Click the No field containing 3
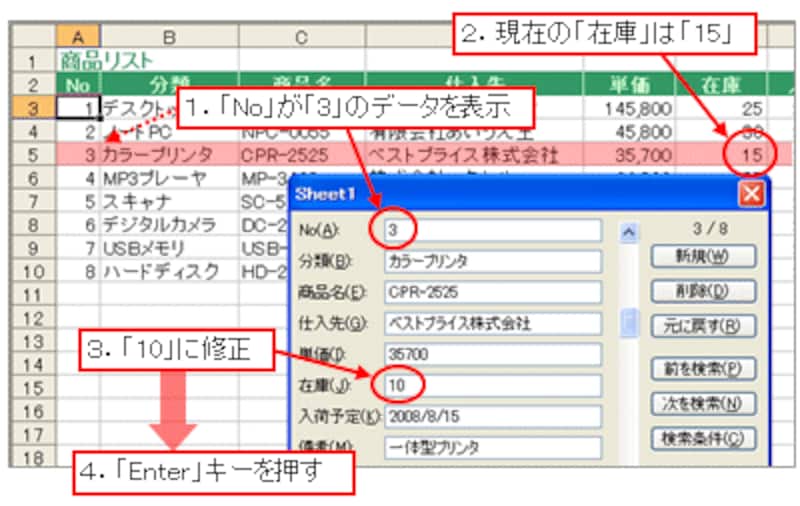The image size is (800, 506). (x=492, y=230)
